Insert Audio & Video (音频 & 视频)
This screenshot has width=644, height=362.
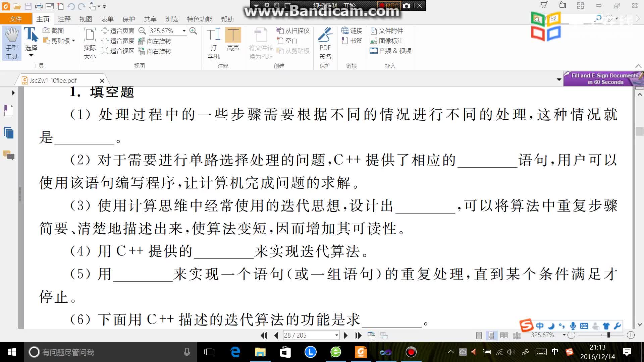390,51
